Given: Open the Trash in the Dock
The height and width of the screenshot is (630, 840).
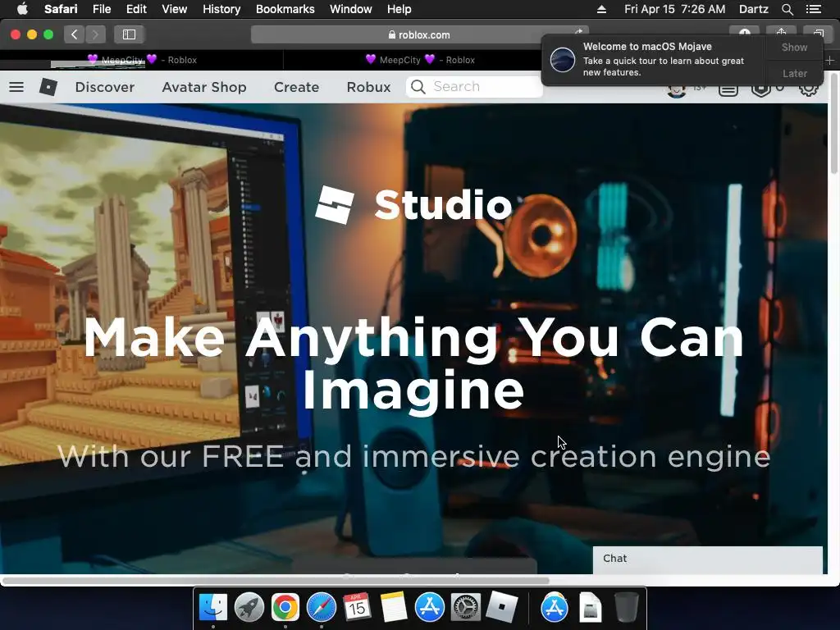Looking at the screenshot, I should [626, 607].
